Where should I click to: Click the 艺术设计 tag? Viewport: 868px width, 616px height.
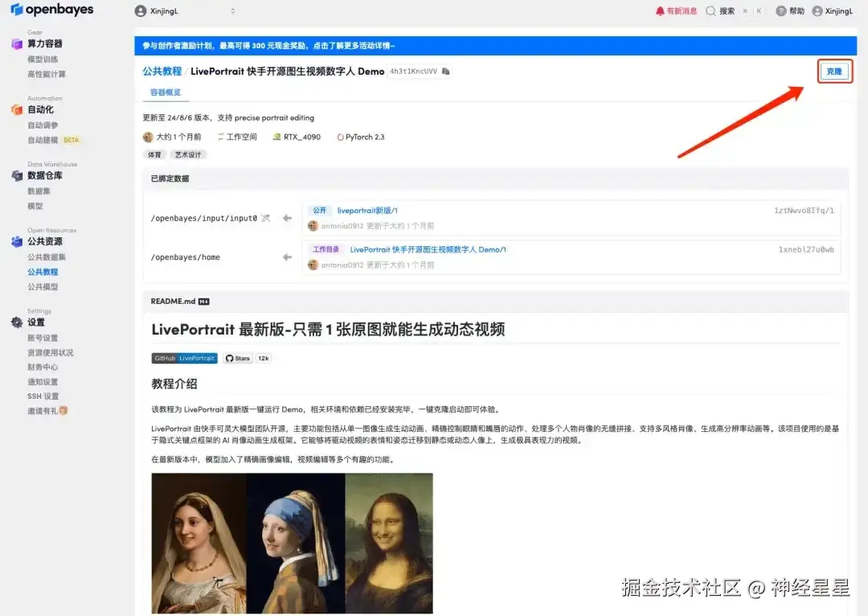click(187, 154)
